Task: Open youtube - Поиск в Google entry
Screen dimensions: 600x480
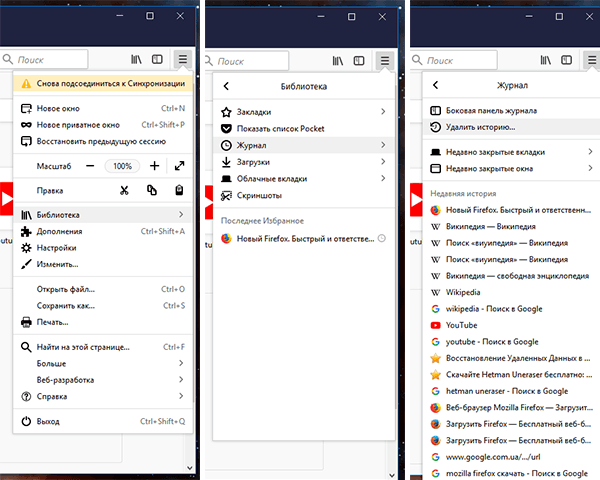Action: point(512,341)
